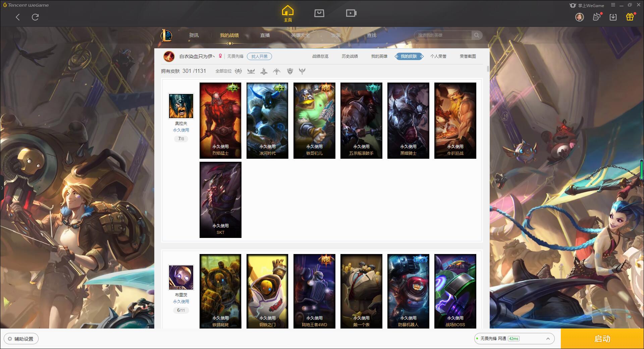
Task: Click the refresh arrow icon
Action: click(35, 17)
